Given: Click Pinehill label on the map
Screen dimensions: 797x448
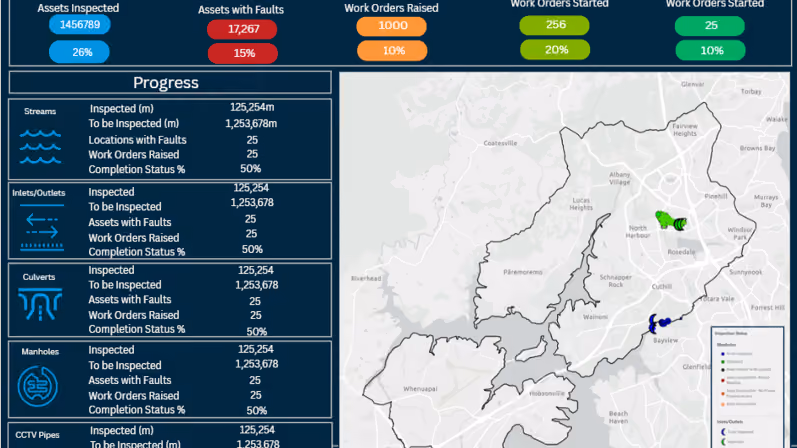Looking at the screenshot, I should tap(716, 196).
